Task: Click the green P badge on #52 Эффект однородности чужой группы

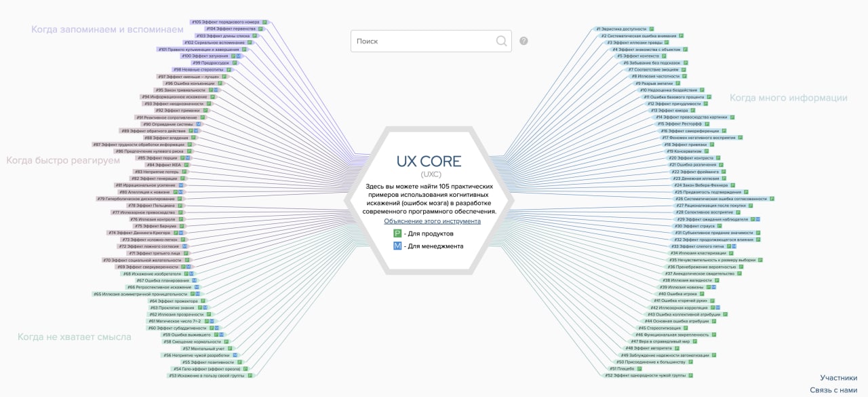Action: coord(692,375)
